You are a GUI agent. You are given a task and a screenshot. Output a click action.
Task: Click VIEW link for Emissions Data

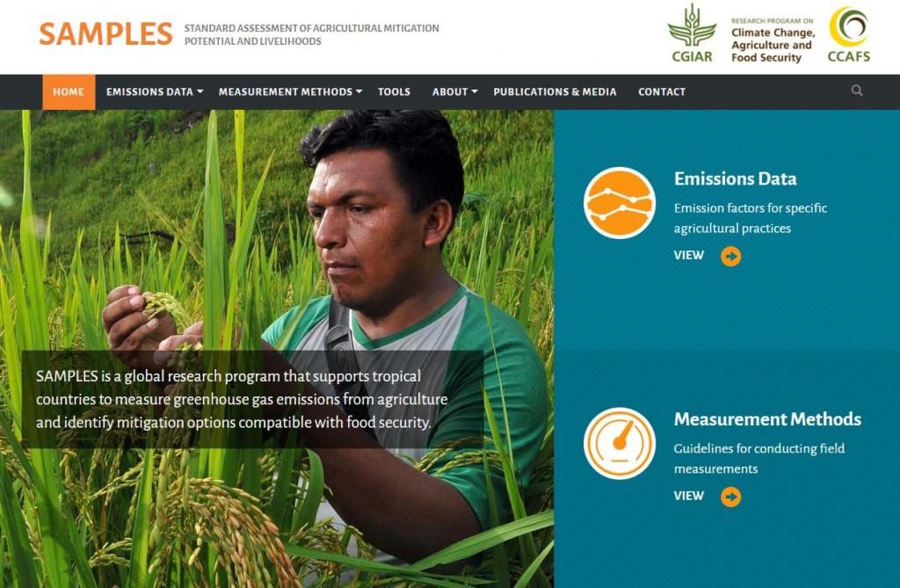coord(689,256)
